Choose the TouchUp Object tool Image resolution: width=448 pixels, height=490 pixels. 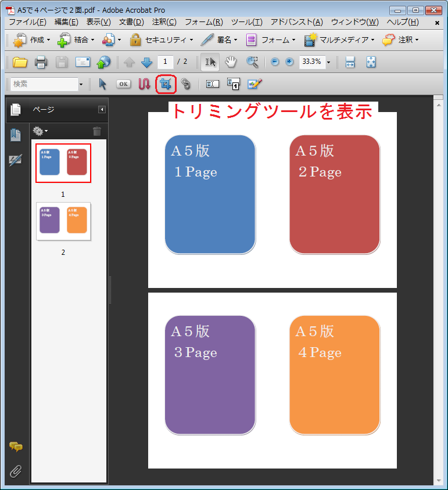[255, 84]
